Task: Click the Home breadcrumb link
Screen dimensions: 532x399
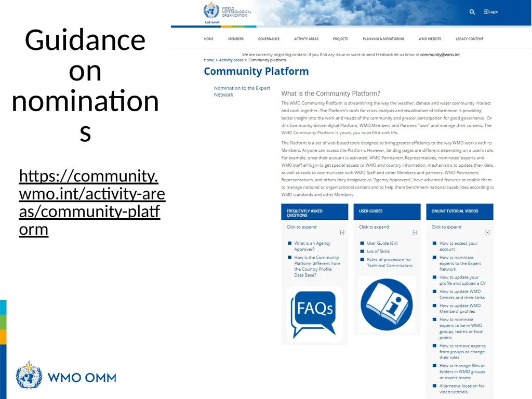Action: pos(209,60)
